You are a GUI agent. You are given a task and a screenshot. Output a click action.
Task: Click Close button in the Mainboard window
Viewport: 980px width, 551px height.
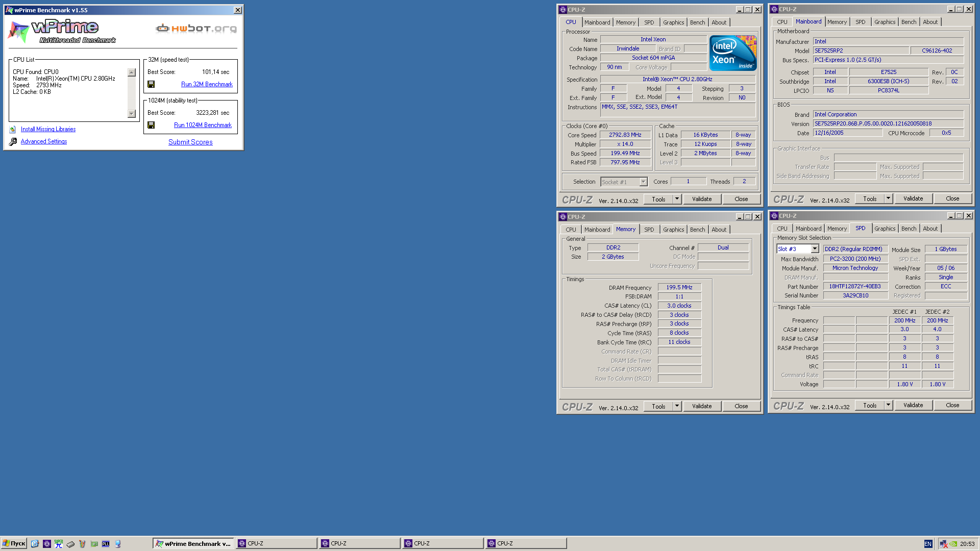[952, 198]
